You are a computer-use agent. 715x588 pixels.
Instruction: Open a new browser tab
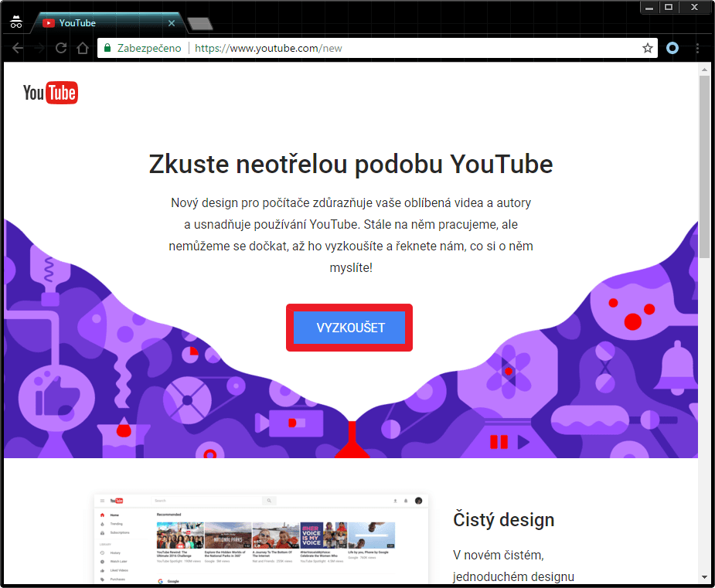[199, 24]
